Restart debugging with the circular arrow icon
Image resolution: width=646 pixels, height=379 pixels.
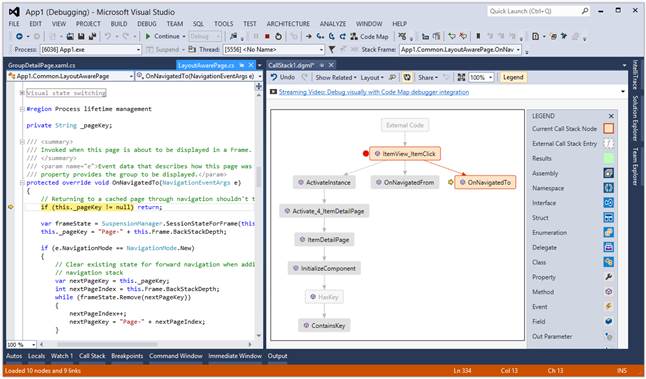click(279, 37)
